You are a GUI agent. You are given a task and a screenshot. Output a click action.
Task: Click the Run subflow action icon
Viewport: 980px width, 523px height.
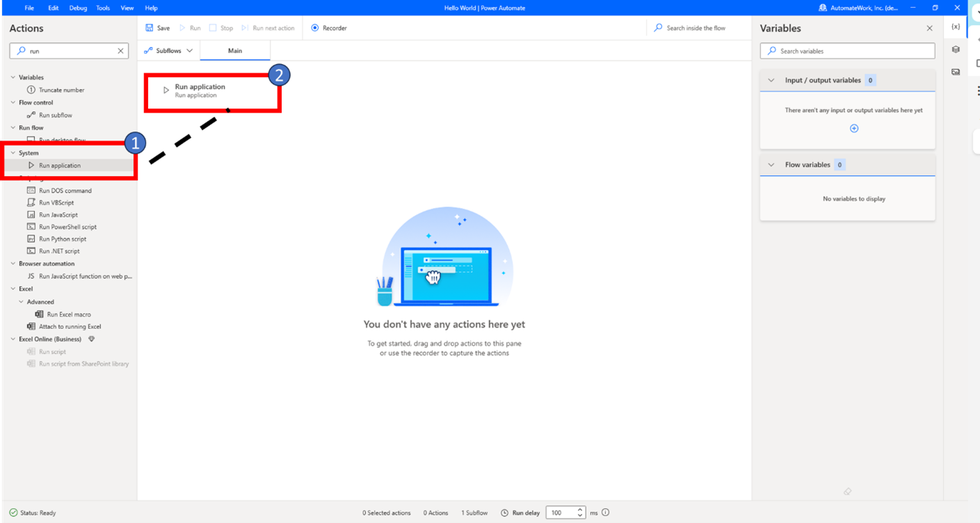pyautogui.click(x=31, y=115)
